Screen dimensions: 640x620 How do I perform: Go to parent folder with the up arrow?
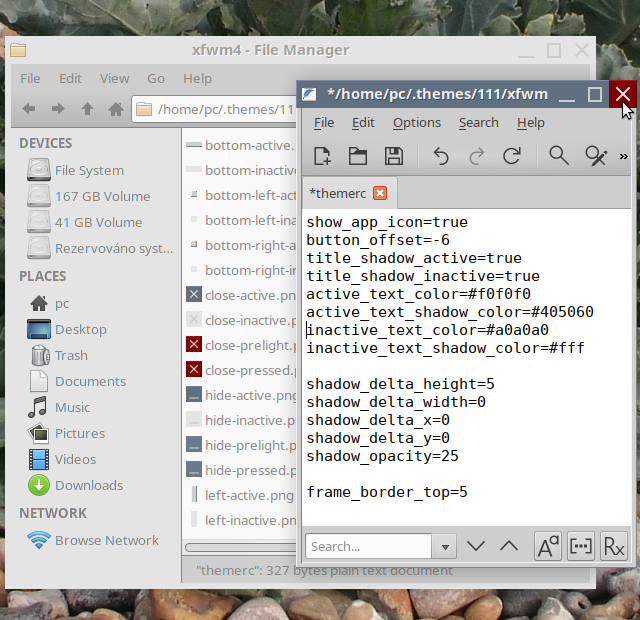(87, 109)
